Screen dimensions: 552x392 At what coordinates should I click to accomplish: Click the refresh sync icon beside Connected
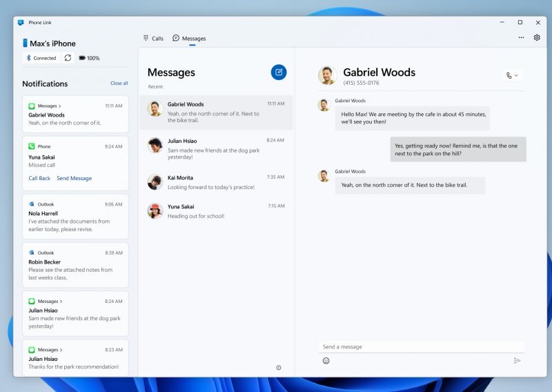coord(68,58)
